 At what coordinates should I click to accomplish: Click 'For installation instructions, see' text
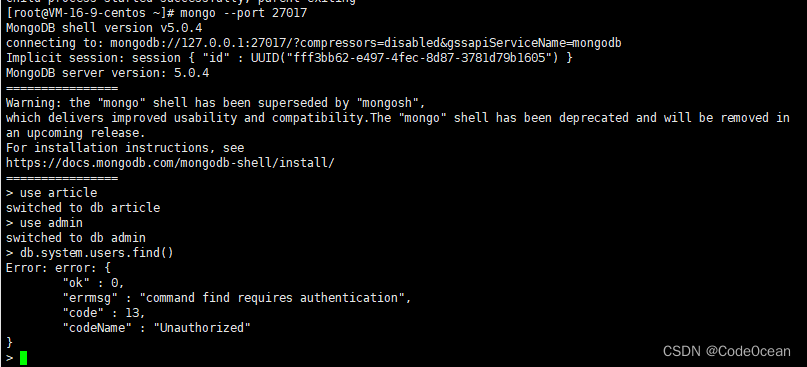(x=125, y=148)
